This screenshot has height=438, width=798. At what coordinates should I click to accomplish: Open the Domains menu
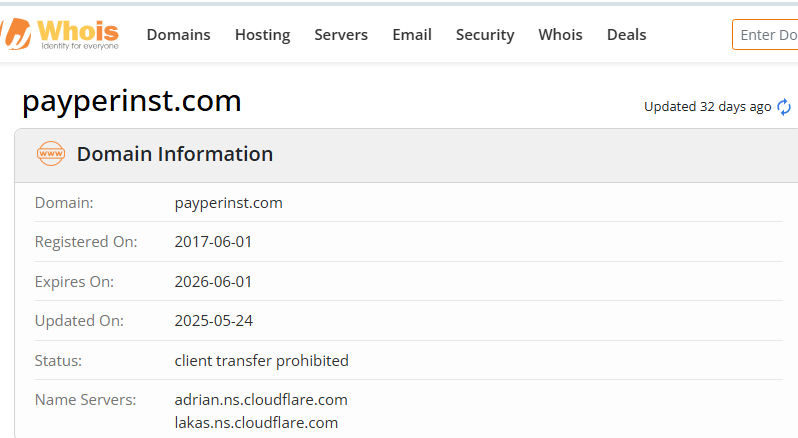tap(178, 35)
